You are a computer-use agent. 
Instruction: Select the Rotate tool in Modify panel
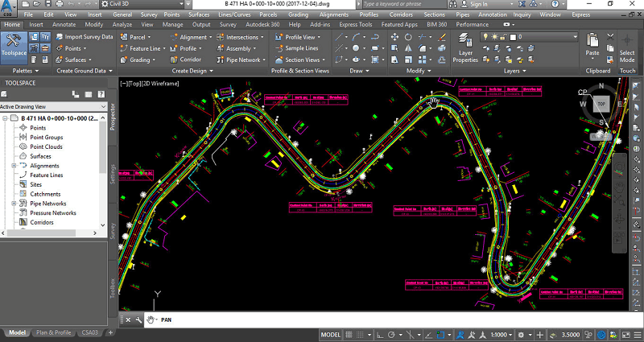click(408, 37)
